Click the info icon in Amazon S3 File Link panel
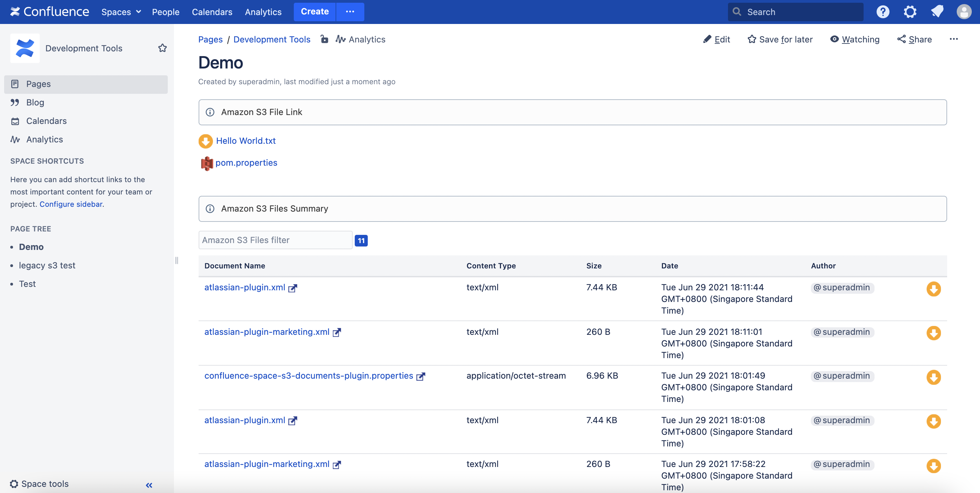 click(210, 112)
